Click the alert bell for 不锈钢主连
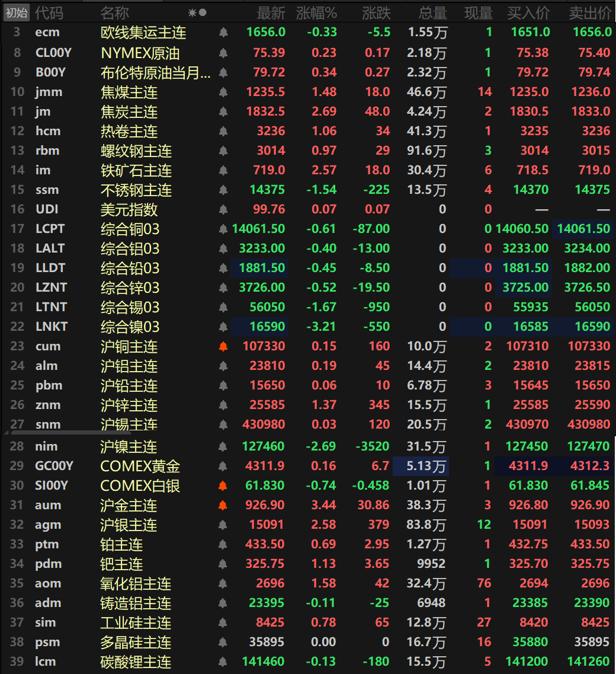Image resolution: width=616 pixels, height=674 pixels. 223,190
